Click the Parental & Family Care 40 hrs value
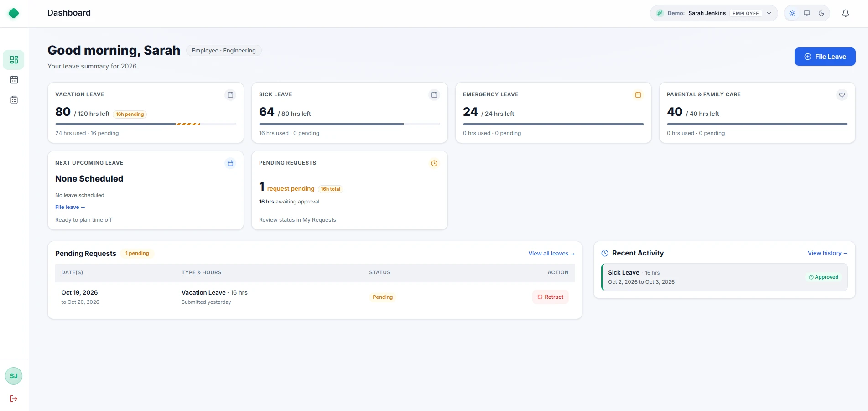The image size is (868, 411). point(675,112)
